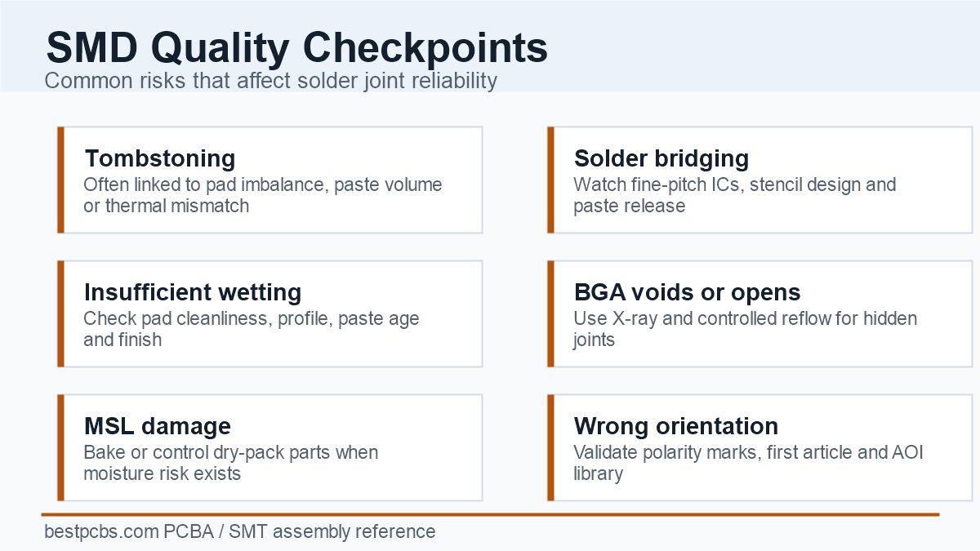Open the bestpcbs.com footer reference
Screen dimensions: 980x551
tap(239, 531)
